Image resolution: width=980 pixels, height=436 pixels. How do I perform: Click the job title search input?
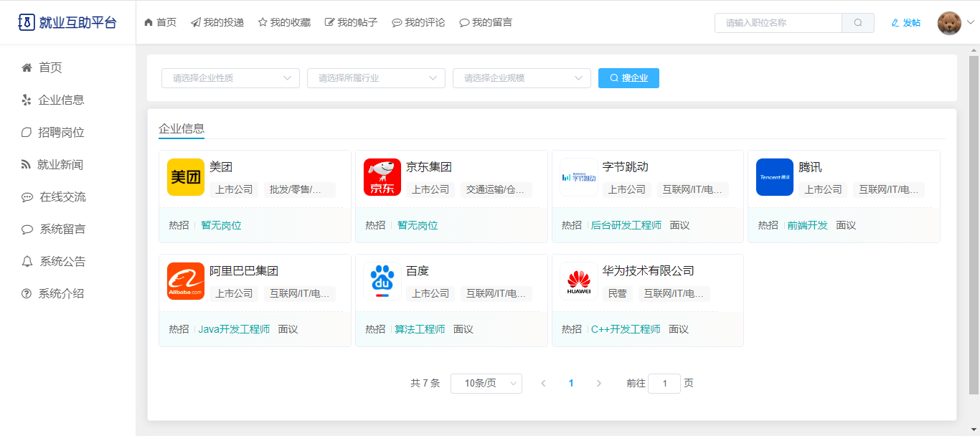[x=778, y=23]
